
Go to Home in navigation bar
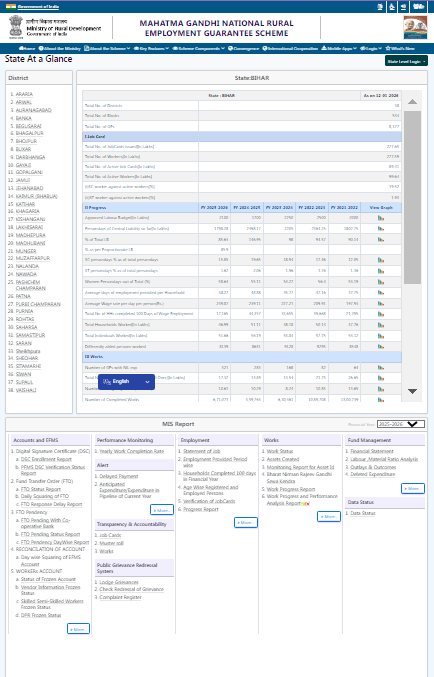point(27,48)
